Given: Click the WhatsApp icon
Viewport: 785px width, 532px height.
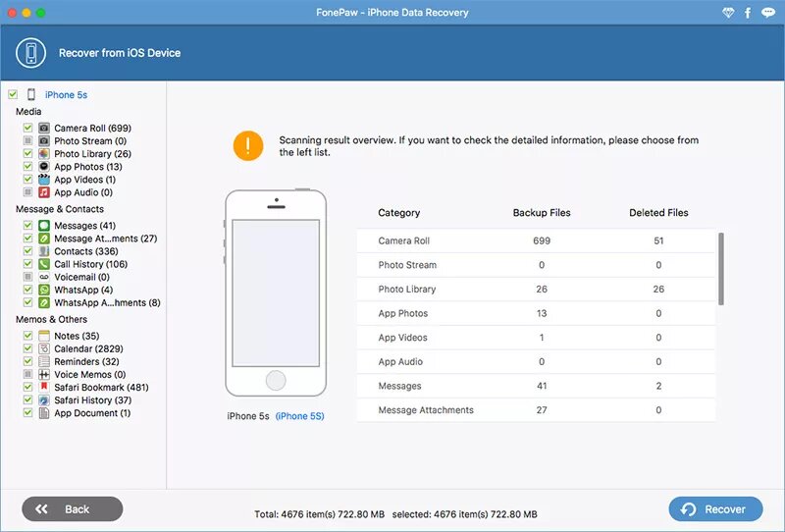Looking at the screenshot, I should pyautogui.click(x=44, y=290).
